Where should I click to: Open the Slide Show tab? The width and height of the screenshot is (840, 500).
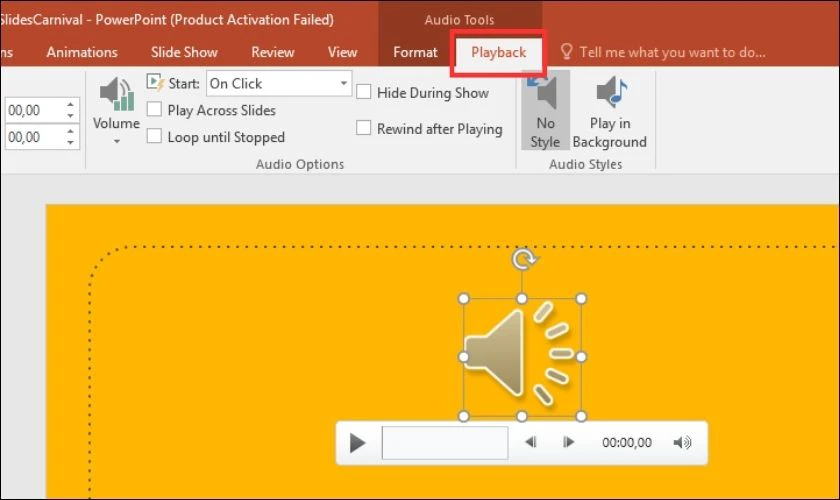[184, 52]
